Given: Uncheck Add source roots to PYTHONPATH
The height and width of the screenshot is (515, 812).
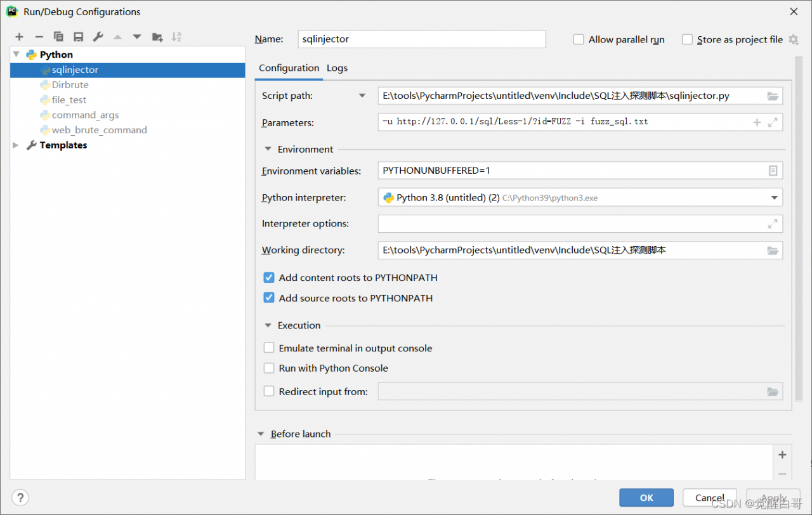Looking at the screenshot, I should pos(269,298).
